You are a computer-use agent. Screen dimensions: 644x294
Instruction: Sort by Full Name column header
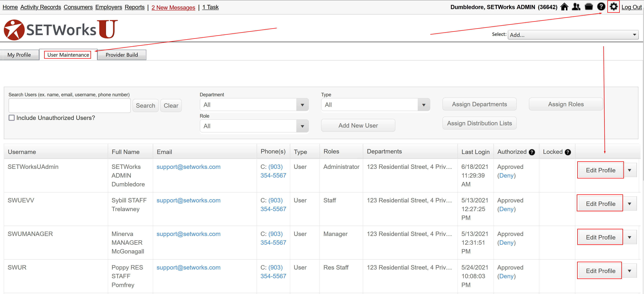(x=126, y=152)
